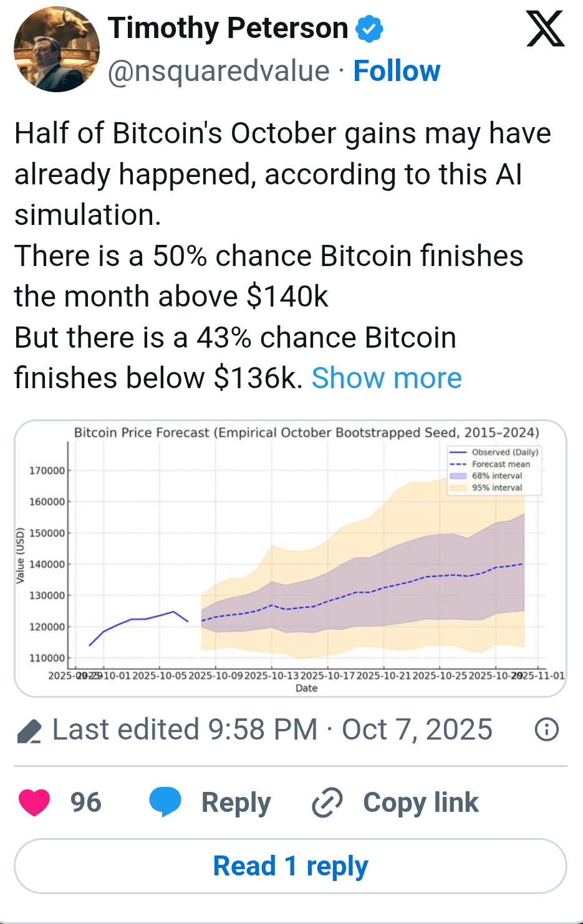Open the Bitcoin Price Forecast chart image

coord(291,558)
